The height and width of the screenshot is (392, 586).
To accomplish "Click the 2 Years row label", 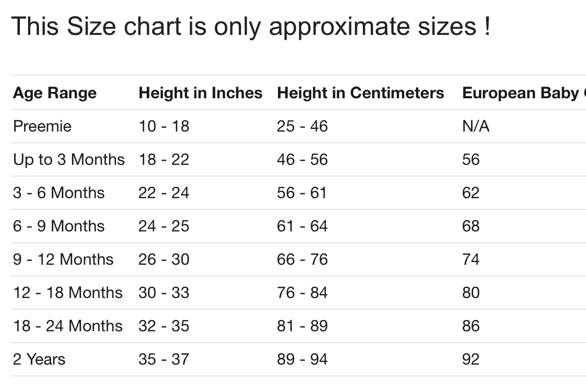I will (39, 360).
